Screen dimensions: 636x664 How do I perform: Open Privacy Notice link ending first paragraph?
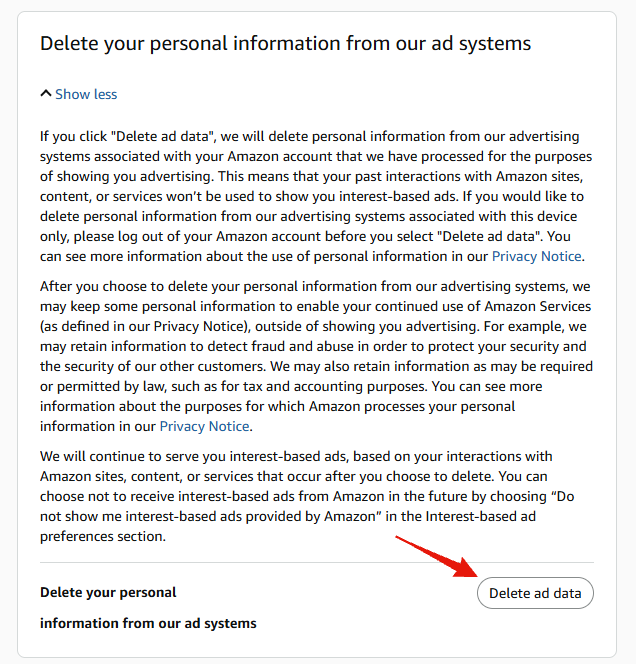[x=536, y=256]
